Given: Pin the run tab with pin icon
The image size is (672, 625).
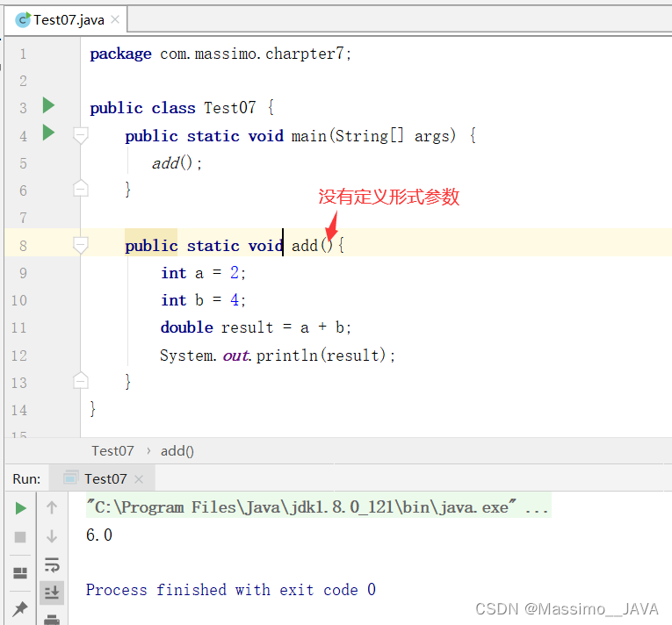Looking at the screenshot, I should pyautogui.click(x=20, y=608).
